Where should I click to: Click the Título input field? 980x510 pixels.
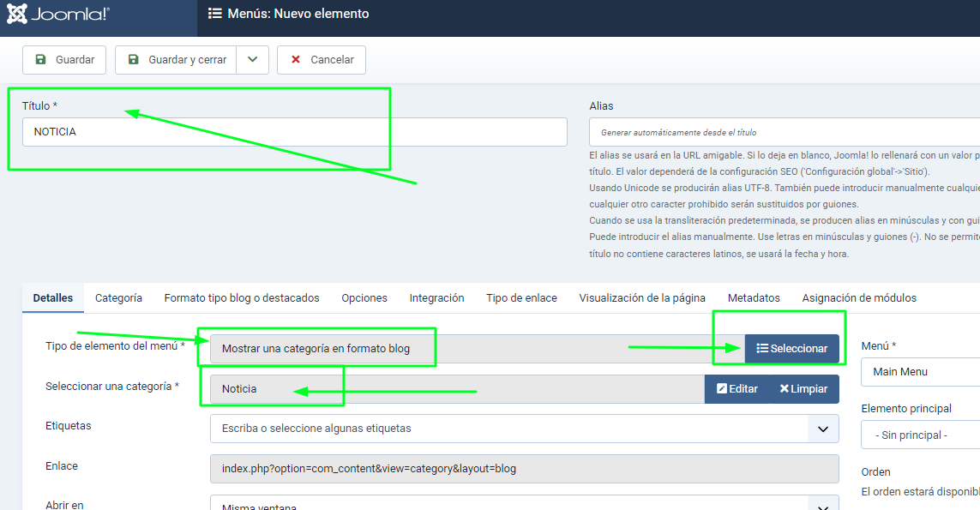[294, 132]
